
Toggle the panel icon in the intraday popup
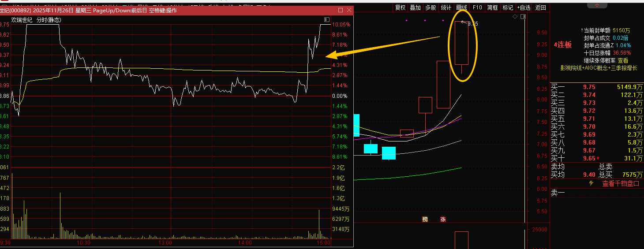326,20
